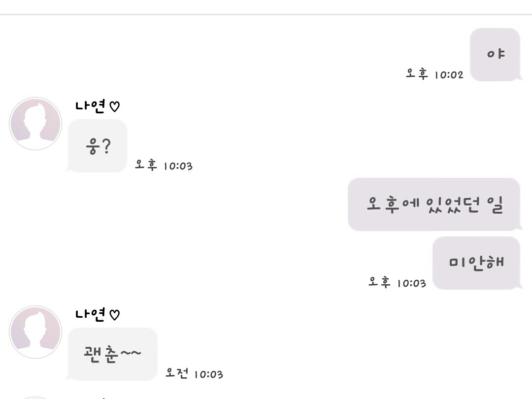Tap the partially visible avatar at bottom edge
The image size is (532, 399).
(x=35, y=397)
